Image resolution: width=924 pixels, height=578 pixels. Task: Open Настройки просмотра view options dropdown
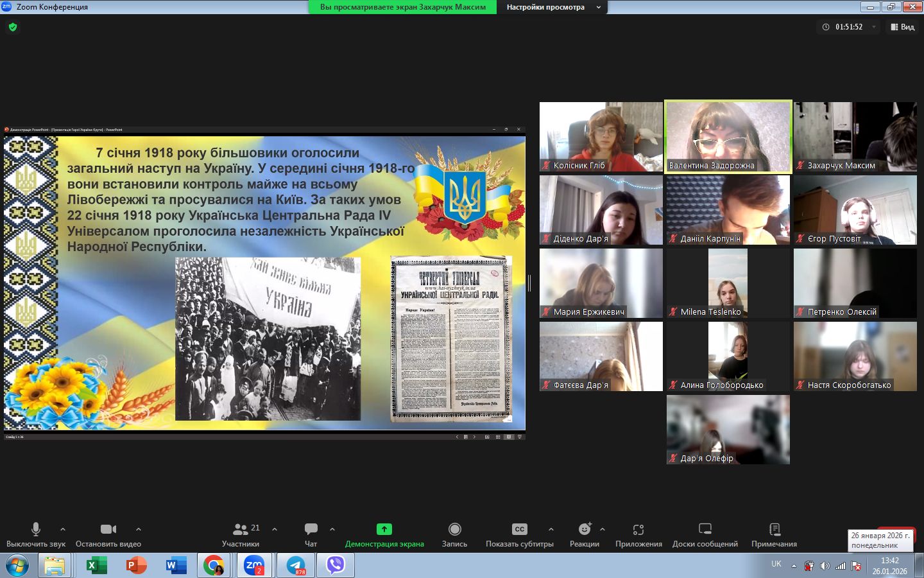click(x=553, y=7)
